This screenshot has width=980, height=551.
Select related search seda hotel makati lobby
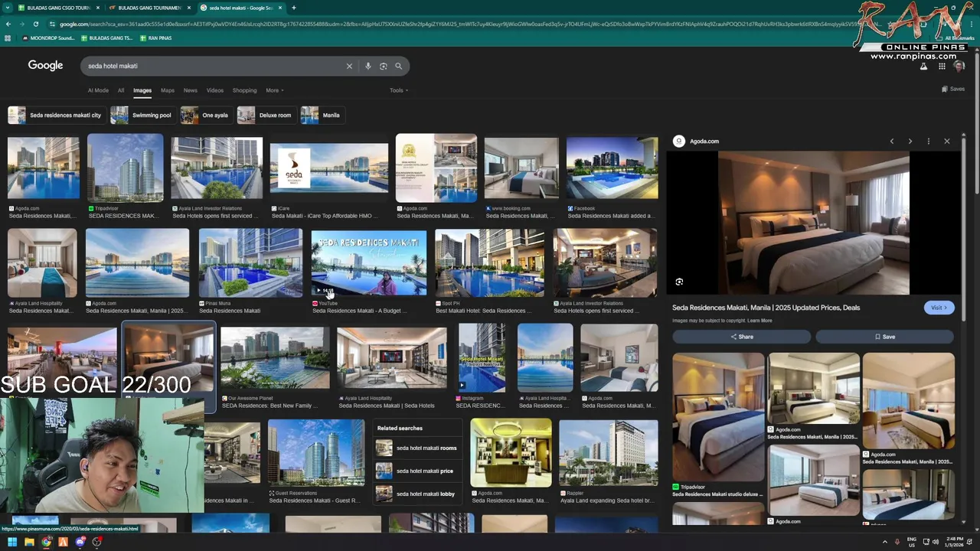418,494
